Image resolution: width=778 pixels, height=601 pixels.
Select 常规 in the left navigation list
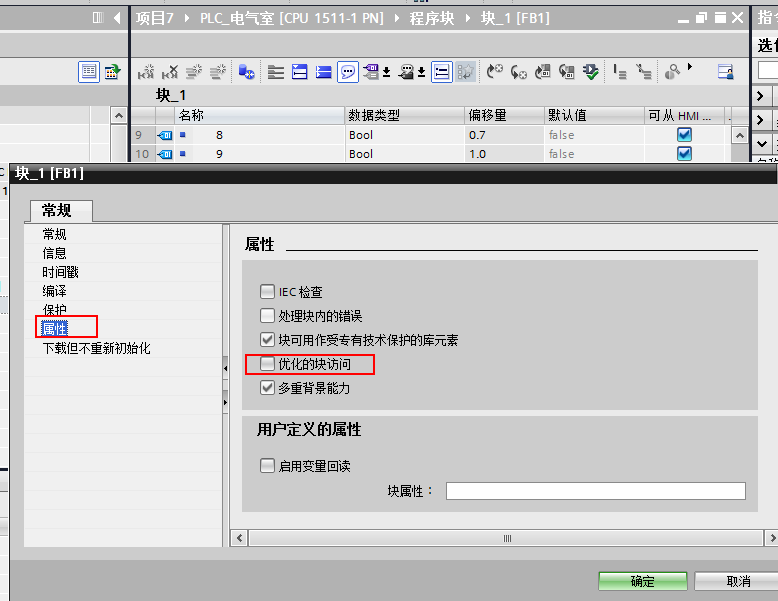tap(55, 234)
